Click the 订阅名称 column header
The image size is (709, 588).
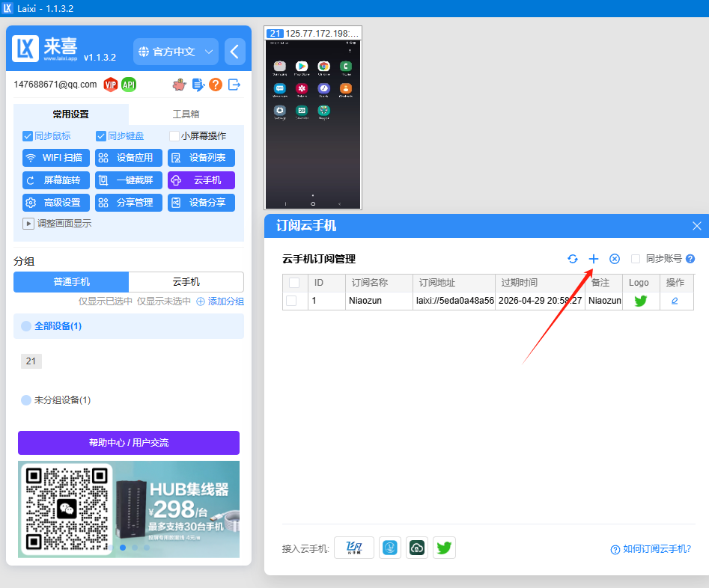coord(380,283)
